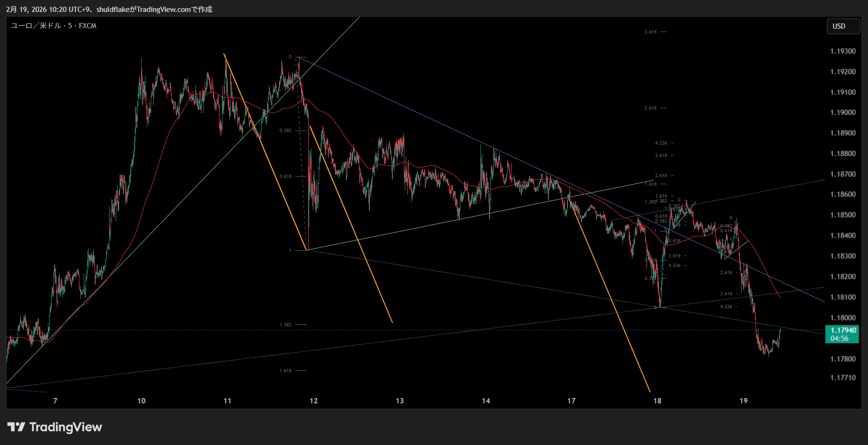Click the TradingView logo icon

coord(16,427)
